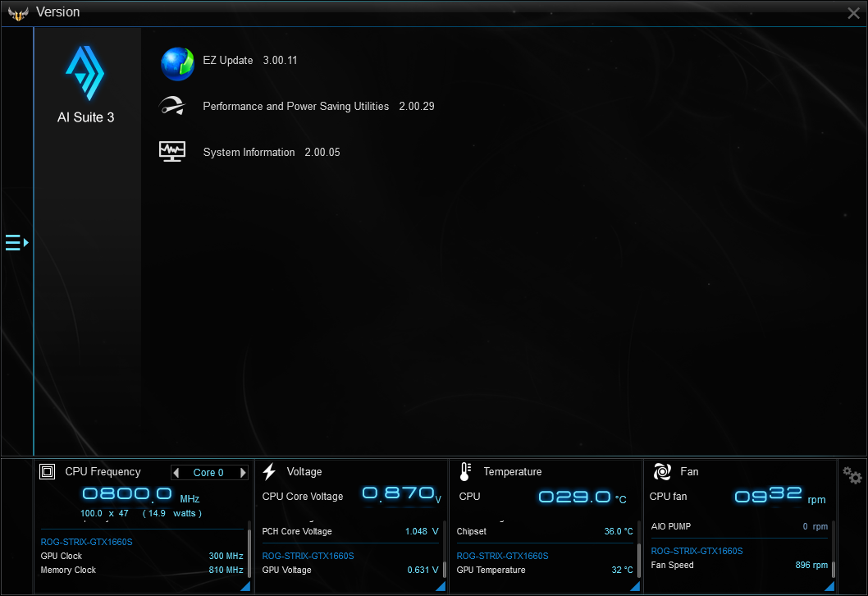
Task: Click the System Information monitor icon
Action: pyautogui.click(x=172, y=151)
